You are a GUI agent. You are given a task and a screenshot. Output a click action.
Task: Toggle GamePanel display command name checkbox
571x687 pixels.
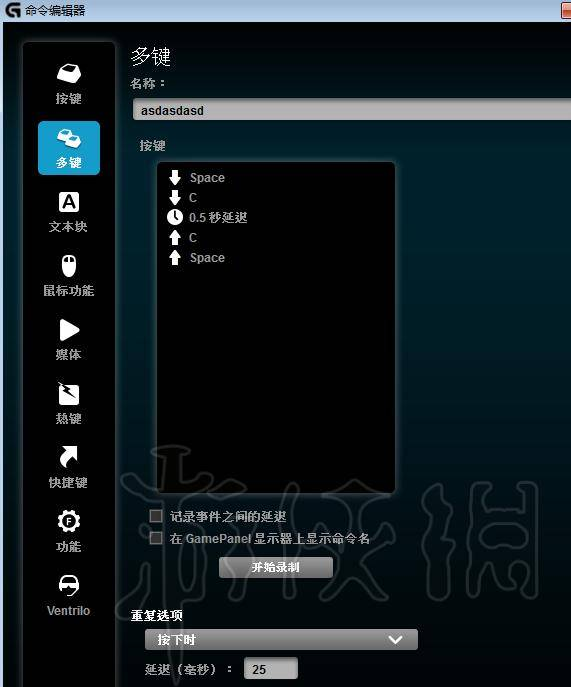[156, 538]
